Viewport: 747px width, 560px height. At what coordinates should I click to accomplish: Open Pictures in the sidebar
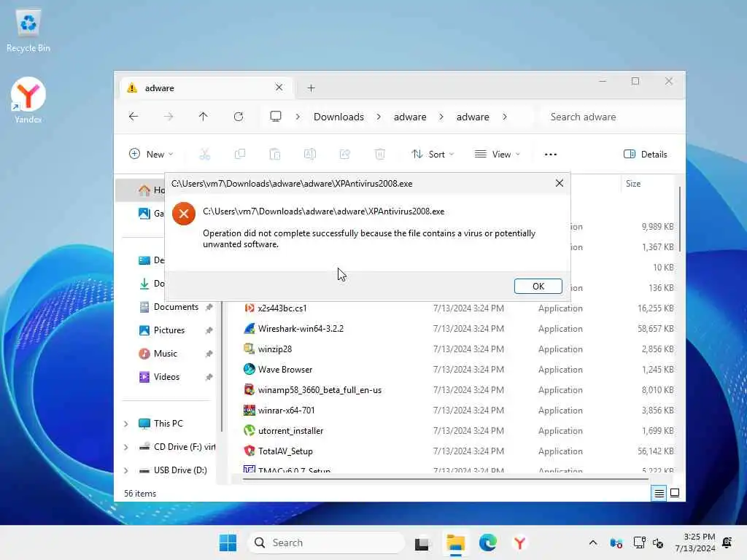(x=169, y=330)
